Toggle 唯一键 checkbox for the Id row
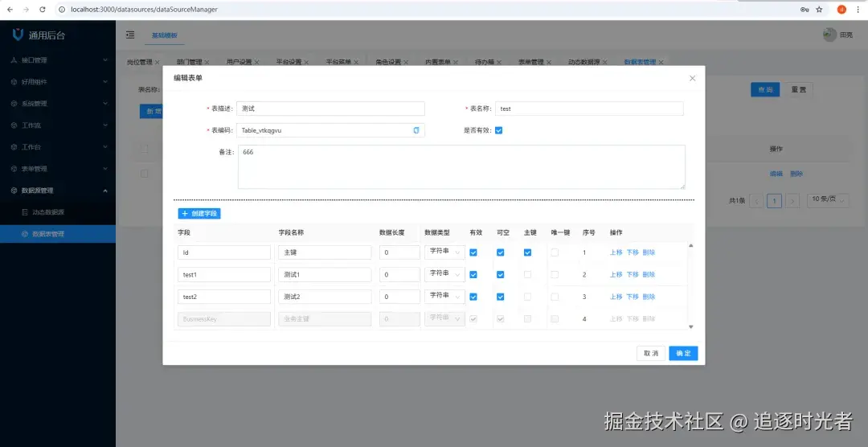Image resolution: width=868 pixels, height=447 pixels. 555,252
